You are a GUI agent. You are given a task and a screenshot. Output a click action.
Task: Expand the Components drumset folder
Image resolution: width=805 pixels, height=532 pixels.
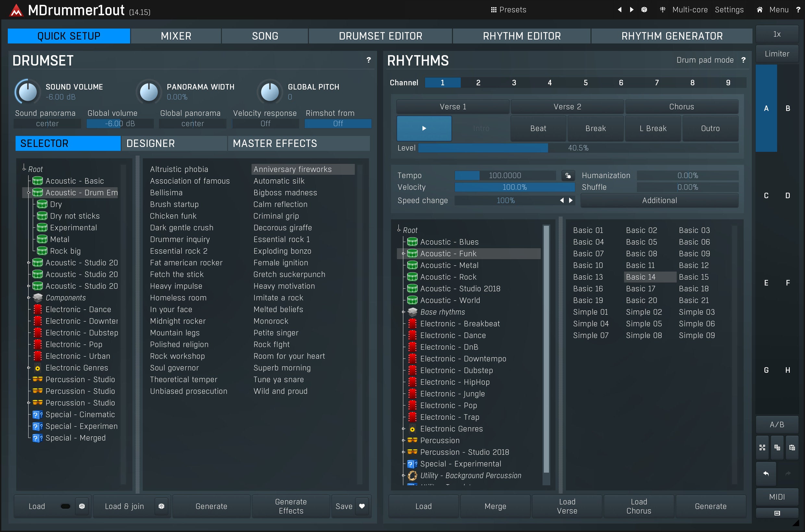coord(29,298)
